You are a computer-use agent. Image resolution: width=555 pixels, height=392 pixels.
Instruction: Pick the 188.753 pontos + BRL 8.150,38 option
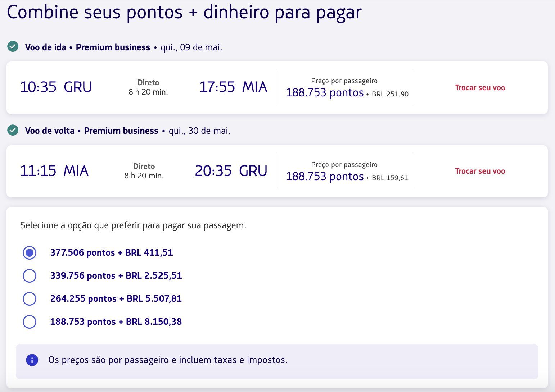(x=30, y=322)
